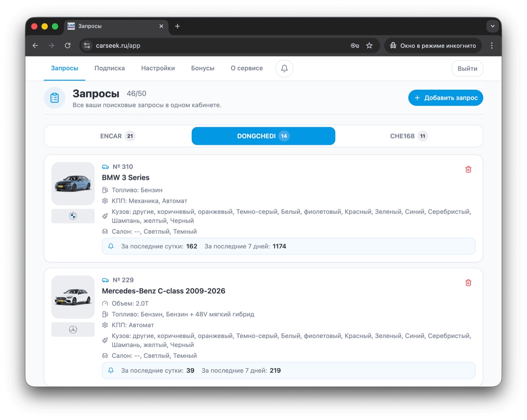Go to the Бонусы tab

203,68
